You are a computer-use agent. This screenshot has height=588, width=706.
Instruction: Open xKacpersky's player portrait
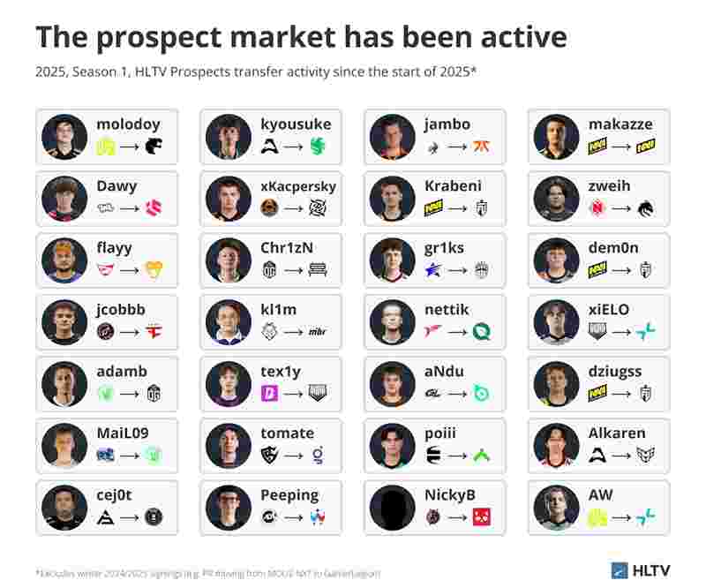[x=229, y=198]
